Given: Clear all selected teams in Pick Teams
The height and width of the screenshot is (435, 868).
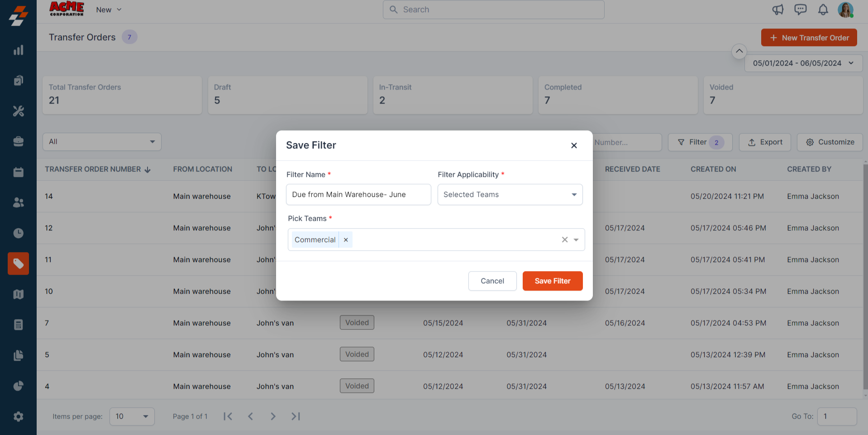Looking at the screenshot, I should tap(564, 240).
